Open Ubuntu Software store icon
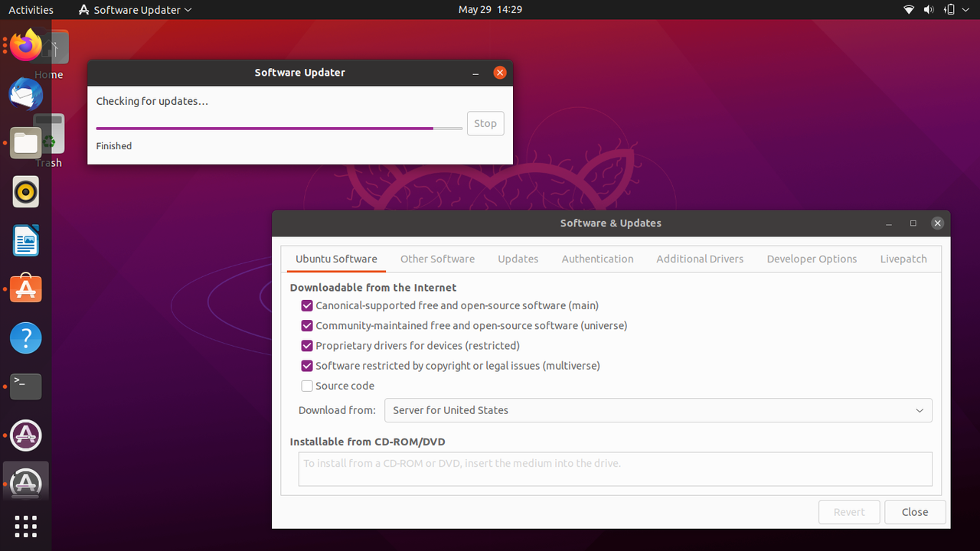This screenshot has width=980, height=551. click(x=26, y=289)
